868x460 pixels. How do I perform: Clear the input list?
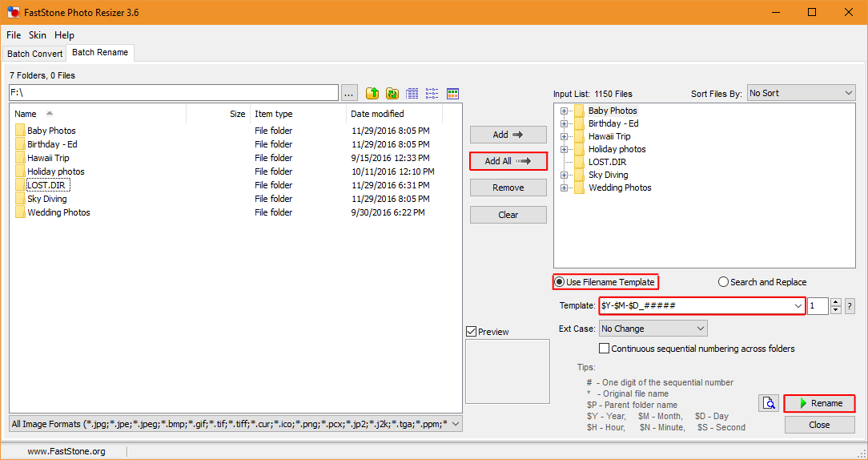(x=508, y=215)
